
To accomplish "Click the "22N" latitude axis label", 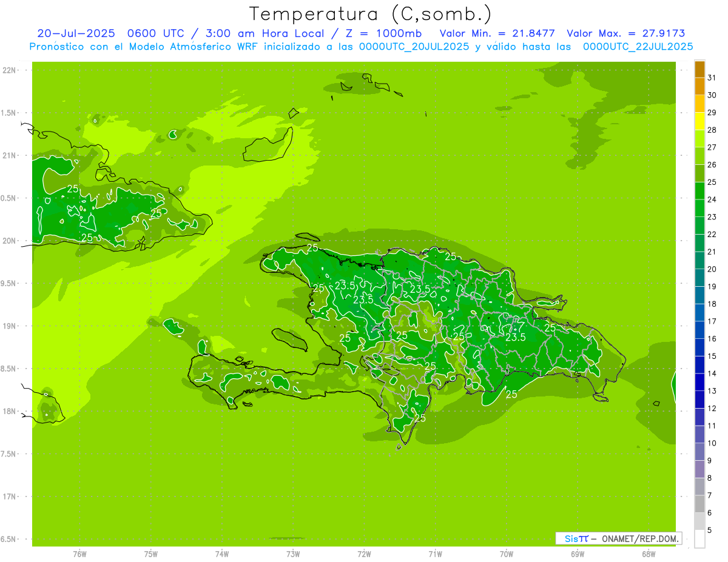I will [10, 70].
